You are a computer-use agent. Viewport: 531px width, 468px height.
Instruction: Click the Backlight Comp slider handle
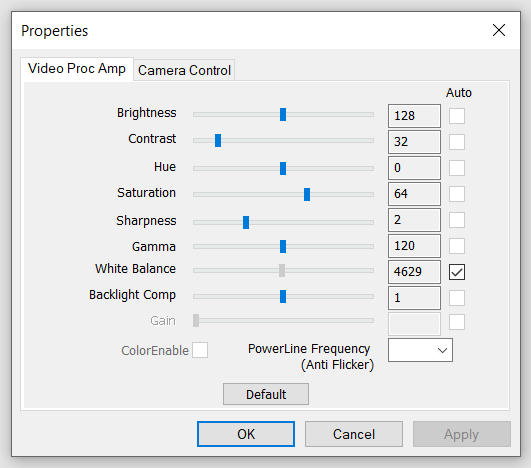coord(283,296)
